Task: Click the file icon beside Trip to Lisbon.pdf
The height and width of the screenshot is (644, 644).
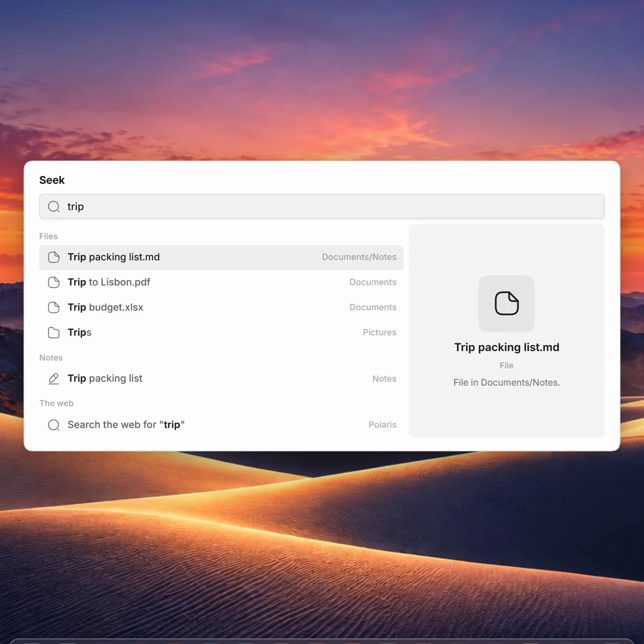Action: (54, 282)
